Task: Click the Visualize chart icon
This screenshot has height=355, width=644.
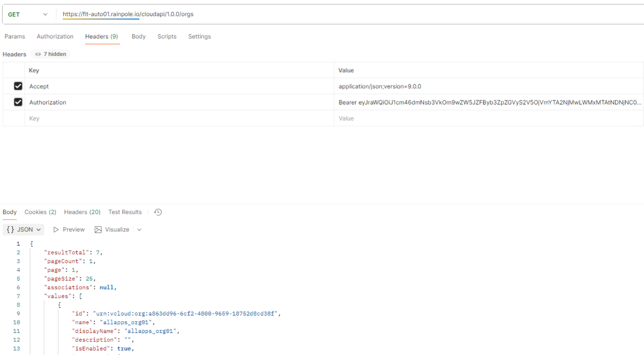Action: click(x=98, y=230)
